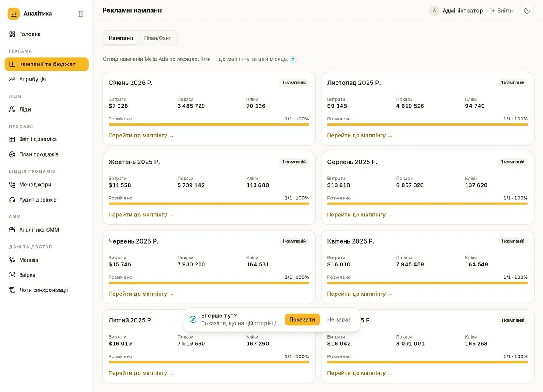Click Жовтень 2025 mapping progress bar
This screenshot has width=543, height=392.
coord(209,204)
